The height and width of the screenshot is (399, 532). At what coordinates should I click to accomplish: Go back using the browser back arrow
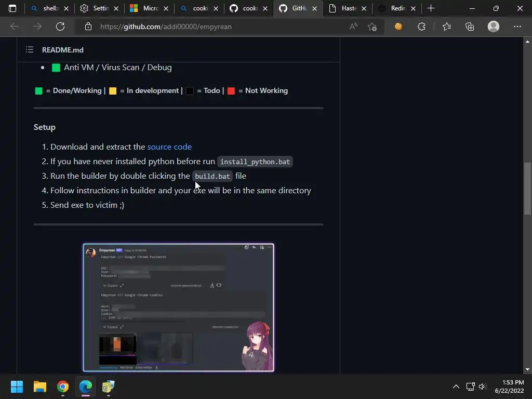pyautogui.click(x=15, y=26)
